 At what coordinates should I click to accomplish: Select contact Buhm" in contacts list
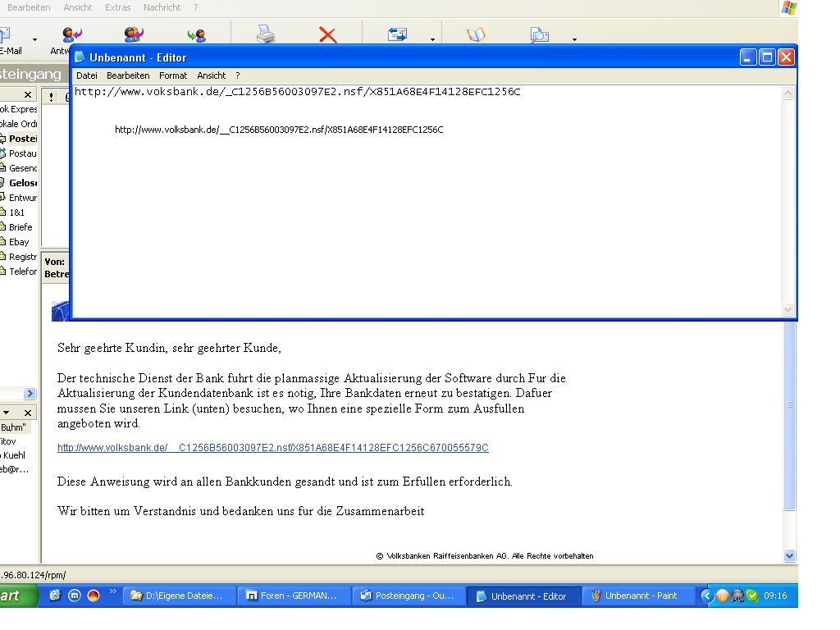(14, 427)
